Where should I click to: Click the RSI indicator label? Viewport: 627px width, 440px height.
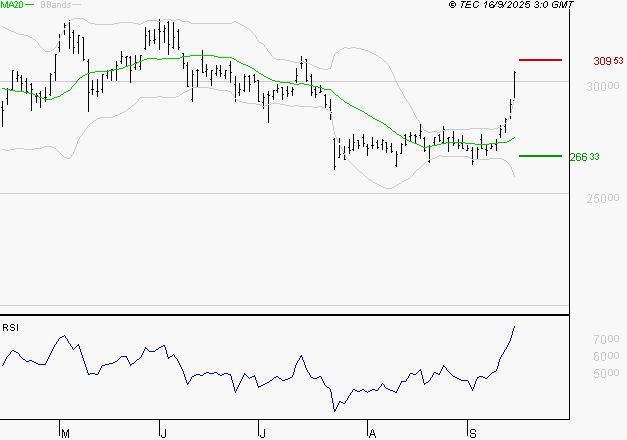[x=11, y=327]
